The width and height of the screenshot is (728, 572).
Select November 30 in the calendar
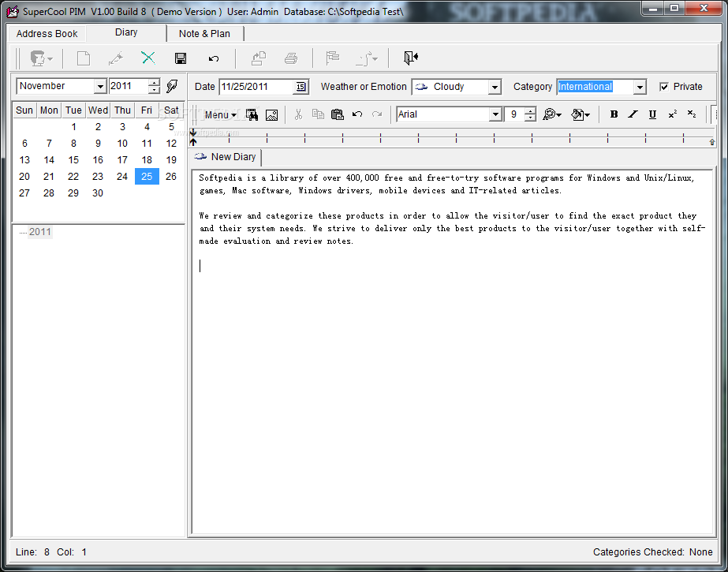pos(98,193)
